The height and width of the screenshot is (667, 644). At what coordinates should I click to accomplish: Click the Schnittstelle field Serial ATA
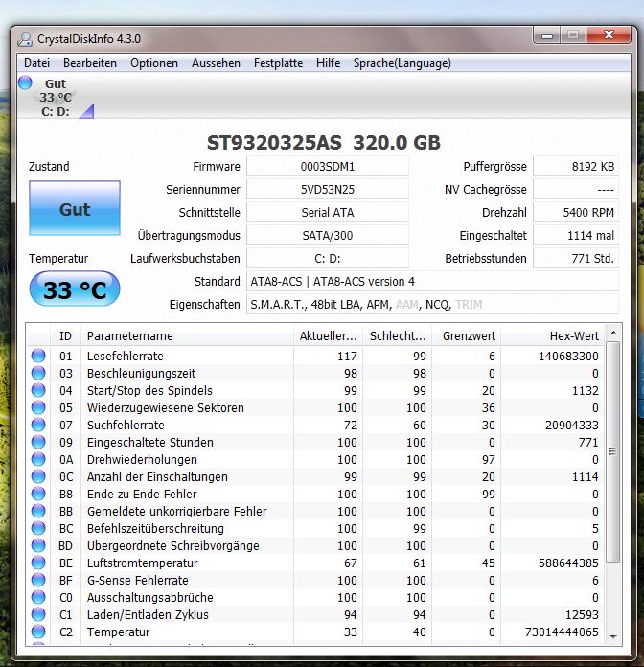[x=328, y=212]
